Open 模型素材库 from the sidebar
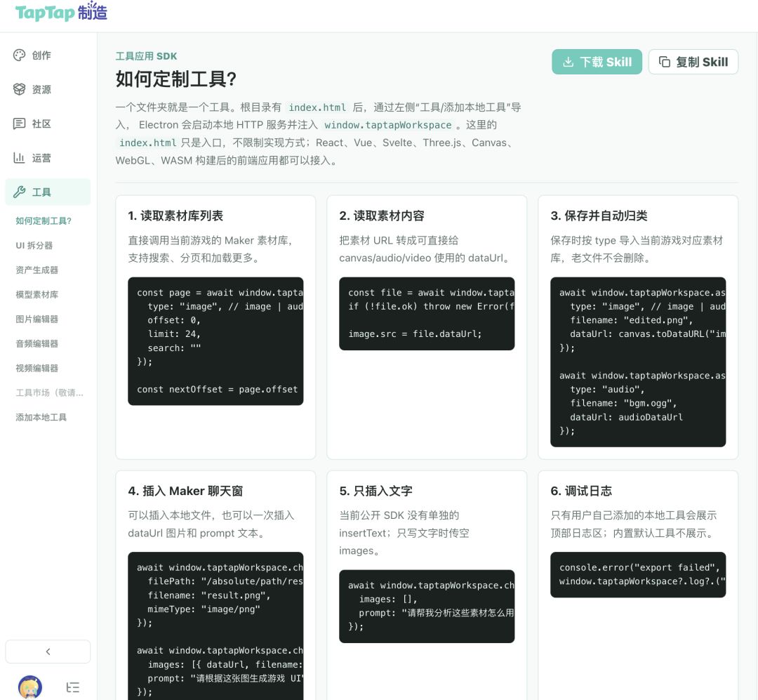 [36, 295]
